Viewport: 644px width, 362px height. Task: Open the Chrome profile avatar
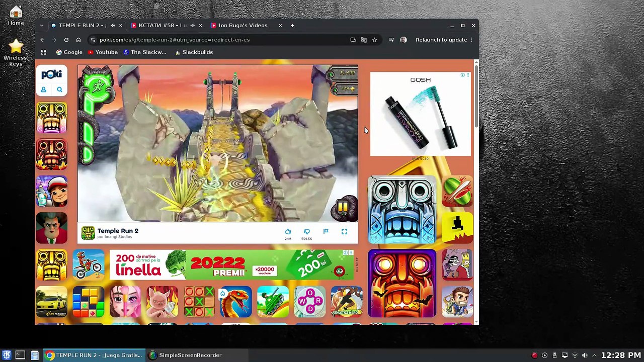click(403, 40)
